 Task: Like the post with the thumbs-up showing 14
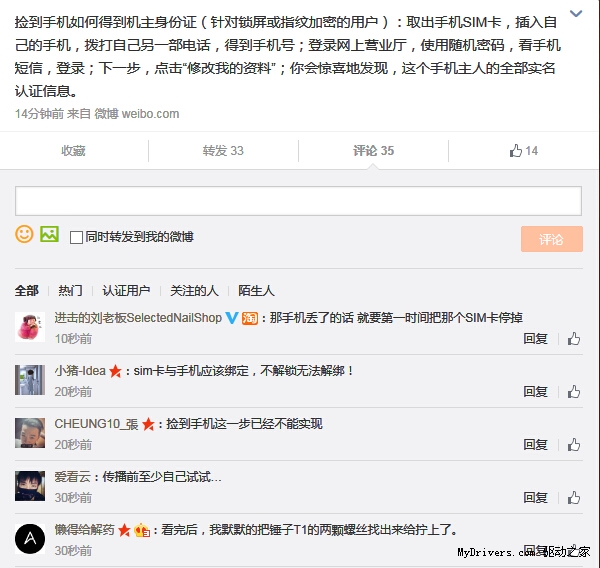[523, 151]
